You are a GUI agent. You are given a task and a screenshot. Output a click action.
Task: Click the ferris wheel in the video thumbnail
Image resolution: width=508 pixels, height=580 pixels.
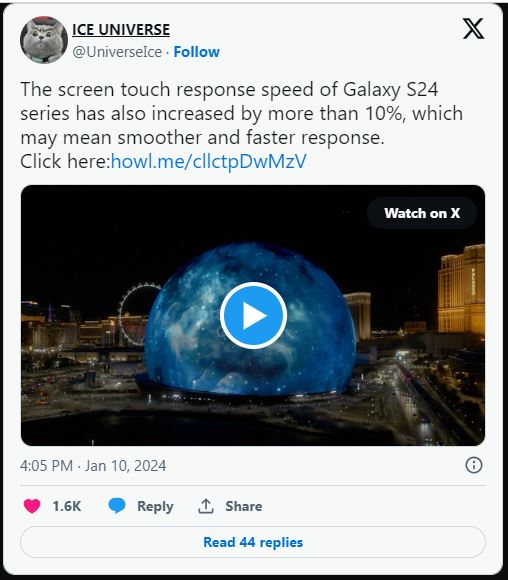138,314
